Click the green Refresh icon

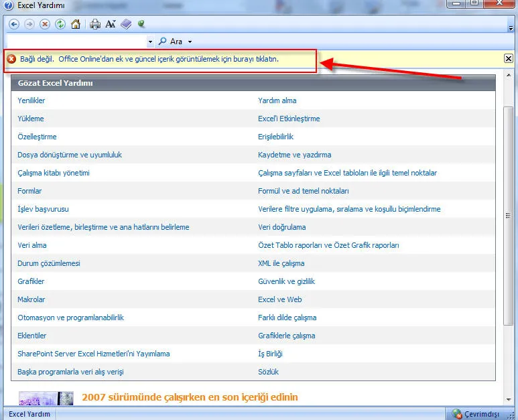coord(60,24)
